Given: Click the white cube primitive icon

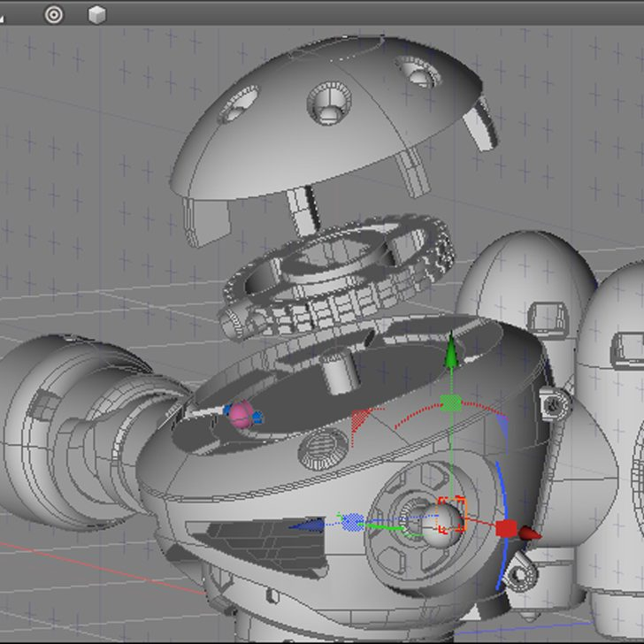Looking at the screenshot, I should 96,14.
